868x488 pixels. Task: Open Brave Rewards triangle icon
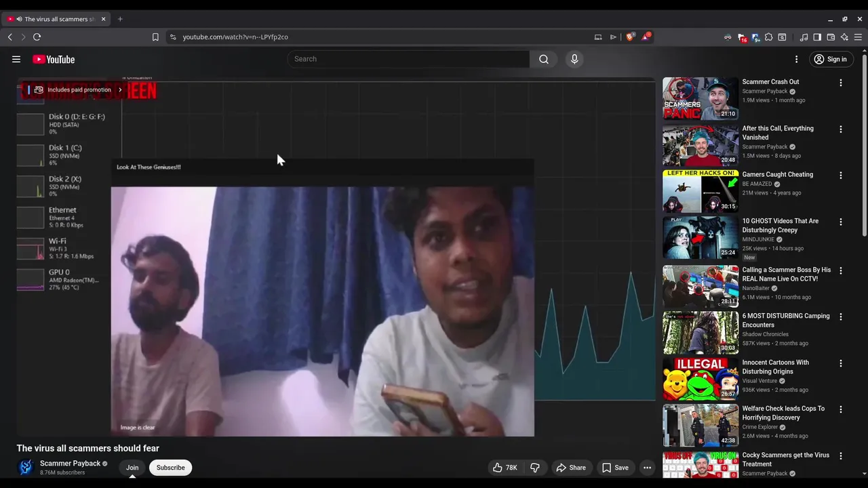(x=646, y=37)
